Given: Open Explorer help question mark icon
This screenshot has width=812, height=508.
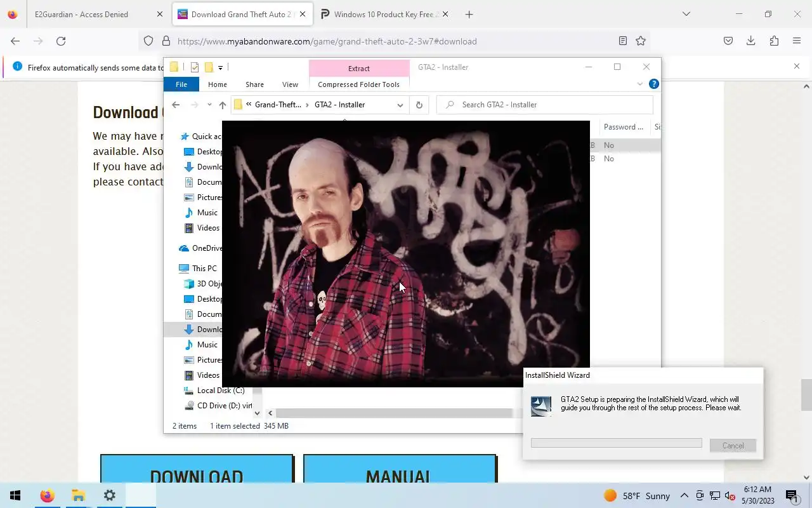Looking at the screenshot, I should point(654,84).
